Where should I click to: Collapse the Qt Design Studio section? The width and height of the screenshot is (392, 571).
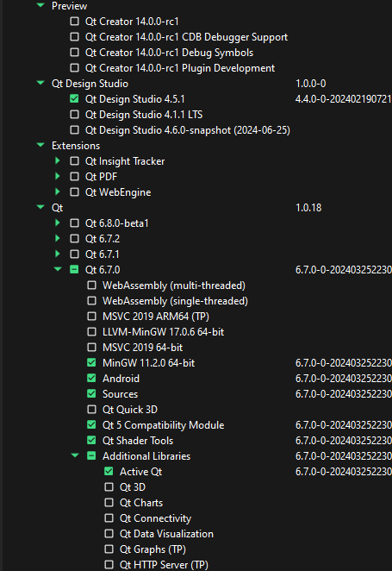click(x=40, y=84)
